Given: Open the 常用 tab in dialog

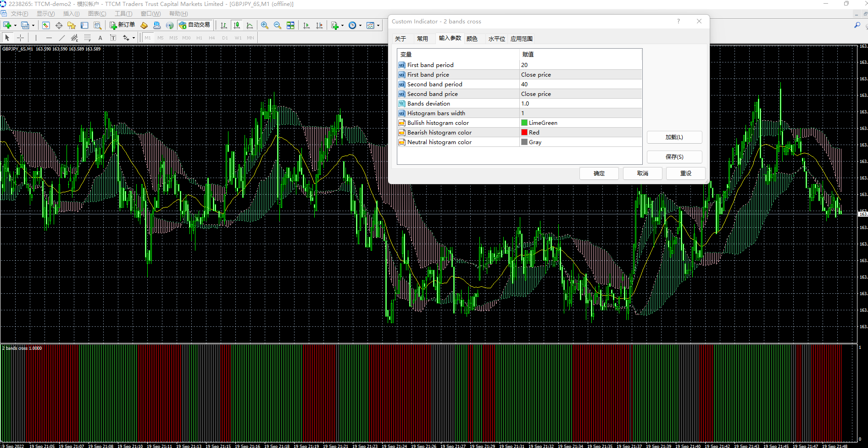Looking at the screenshot, I should pos(422,39).
